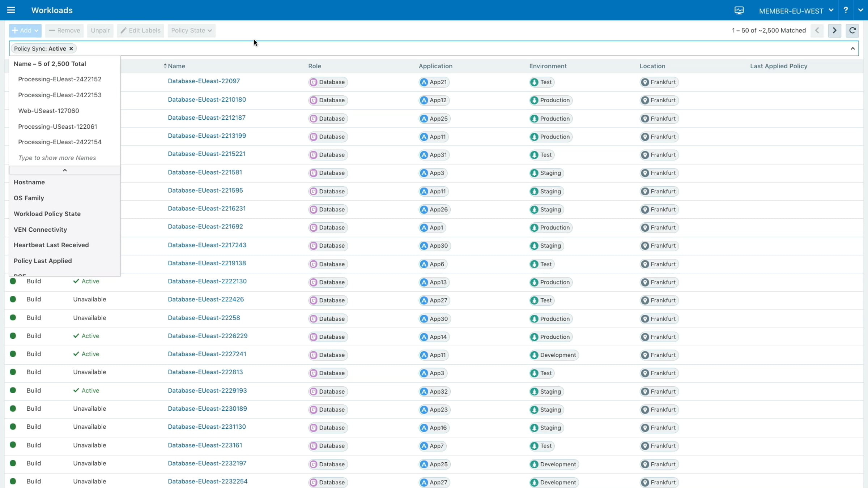Open the Add dropdown button
Screen dimensions: 868x488
coord(25,30)
